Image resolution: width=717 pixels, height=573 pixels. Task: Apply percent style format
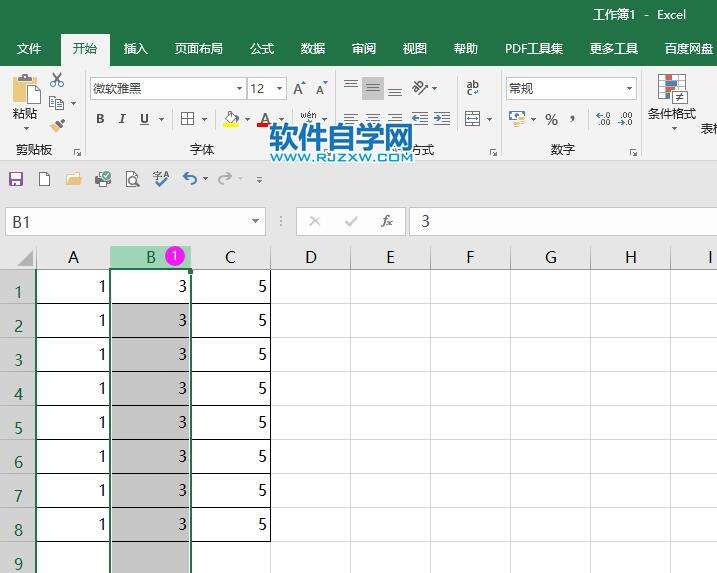pos(551,119)
